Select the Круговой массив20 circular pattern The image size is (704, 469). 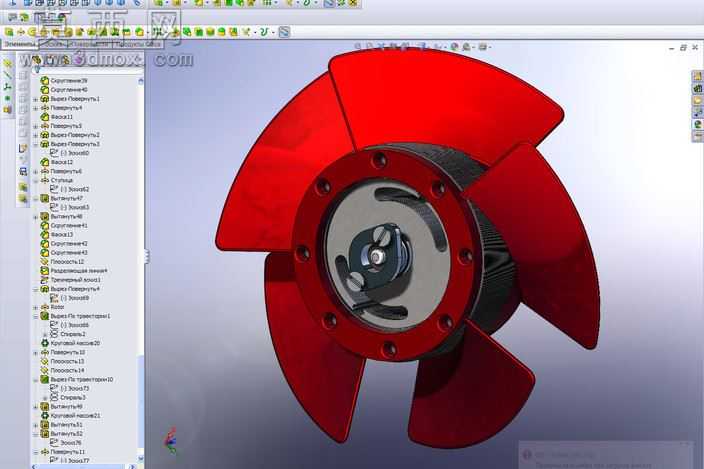pyautogui.click(x=70, y=343)
